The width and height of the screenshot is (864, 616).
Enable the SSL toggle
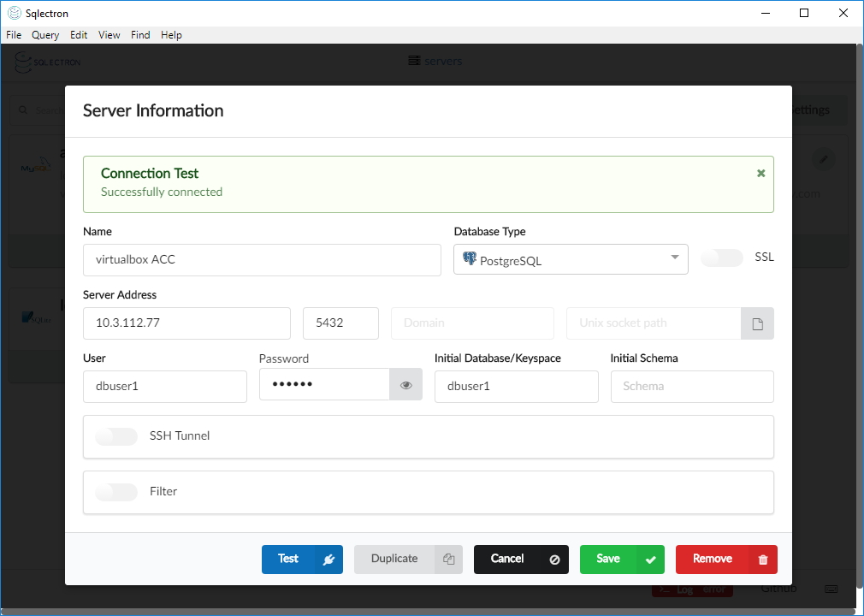[721, 258]
